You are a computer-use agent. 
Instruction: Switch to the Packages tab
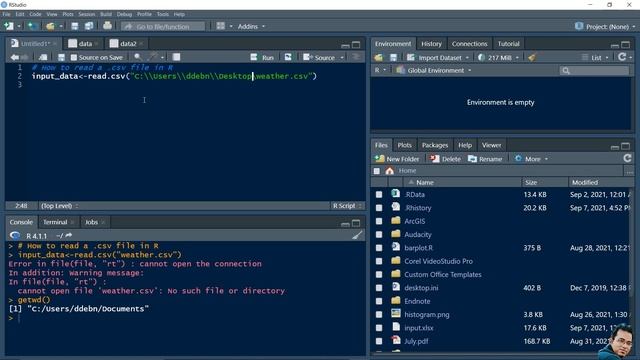435,145
